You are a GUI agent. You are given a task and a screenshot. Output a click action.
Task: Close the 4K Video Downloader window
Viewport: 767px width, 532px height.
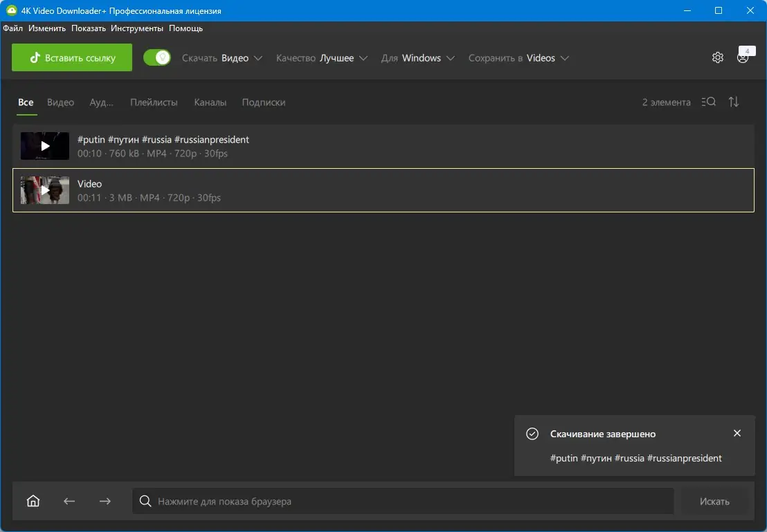point(750,10)
